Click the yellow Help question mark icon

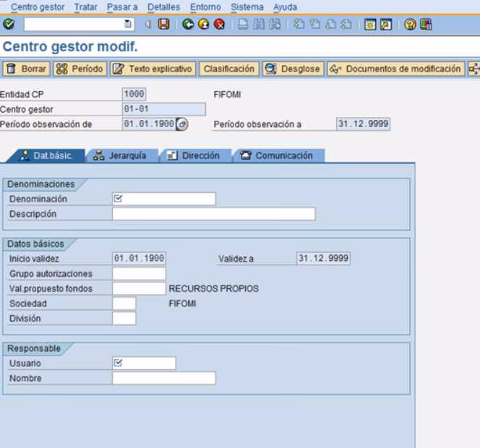click(410, 24)
